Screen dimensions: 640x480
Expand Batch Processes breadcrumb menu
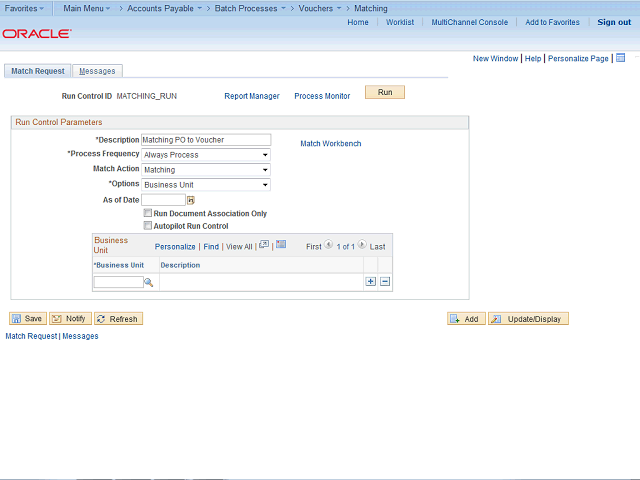[x=250, y=8]
